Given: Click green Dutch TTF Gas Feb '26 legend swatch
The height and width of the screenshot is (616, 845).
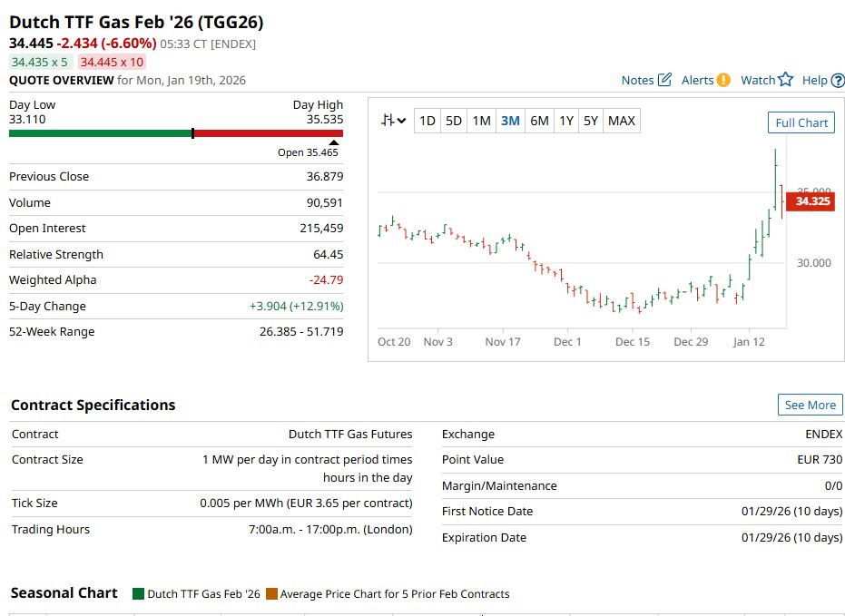Looking at the screenshot, I should tap(138, 594).
